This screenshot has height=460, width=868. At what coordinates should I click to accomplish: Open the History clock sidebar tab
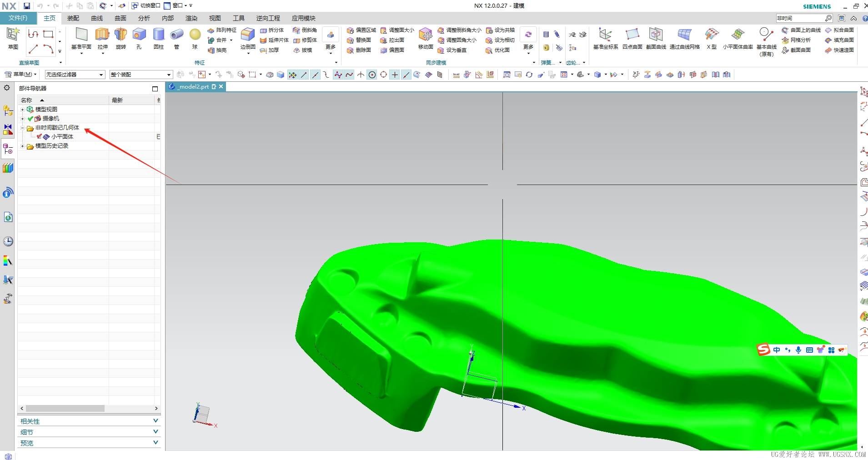[x=8, y=241]
